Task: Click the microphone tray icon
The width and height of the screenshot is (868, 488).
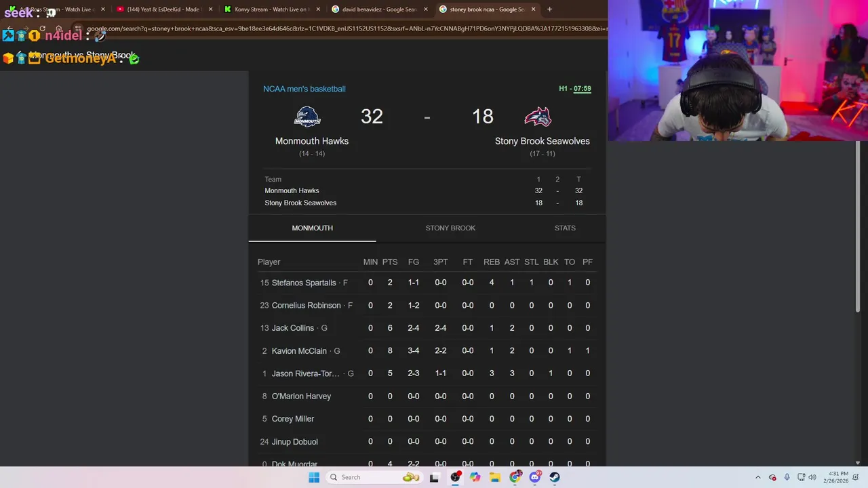Action: tap(787, 477)
